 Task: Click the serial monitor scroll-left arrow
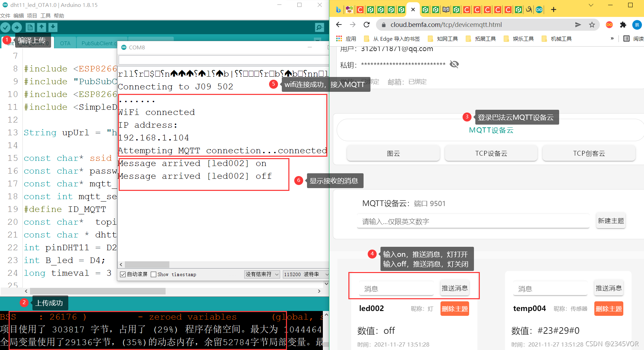tap(121, 264)
